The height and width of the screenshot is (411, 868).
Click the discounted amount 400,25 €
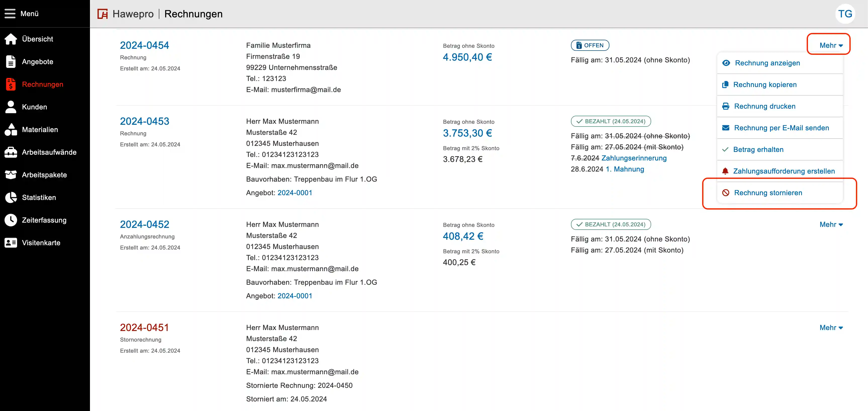(459, 262)
